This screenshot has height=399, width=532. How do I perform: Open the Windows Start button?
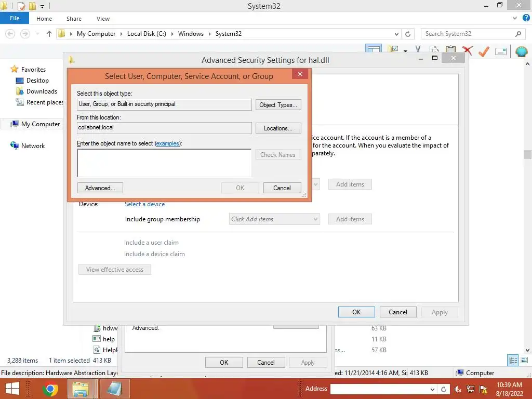tap(12, 389)
